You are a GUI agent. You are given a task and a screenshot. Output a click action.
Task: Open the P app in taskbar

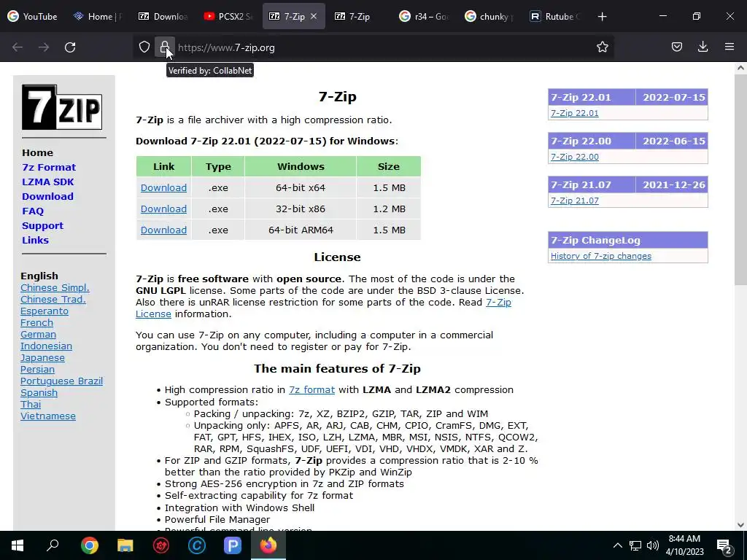(x=233, y=545)
